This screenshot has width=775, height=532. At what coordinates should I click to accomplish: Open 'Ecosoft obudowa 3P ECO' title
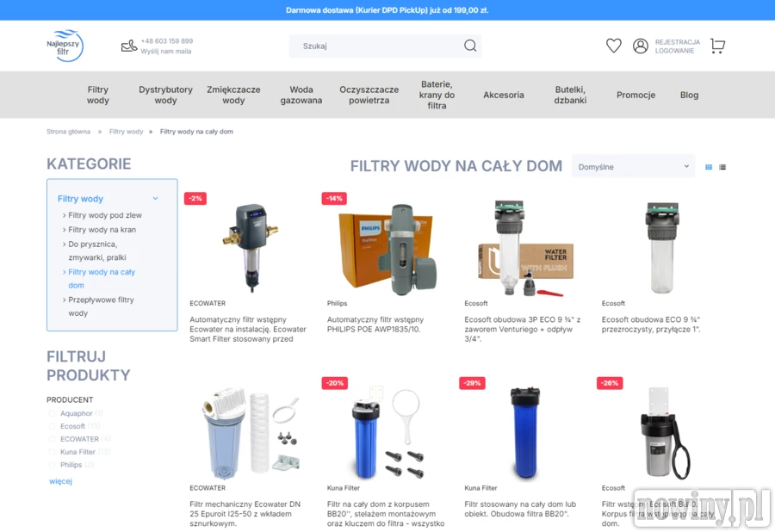click(x=523, y=329)
